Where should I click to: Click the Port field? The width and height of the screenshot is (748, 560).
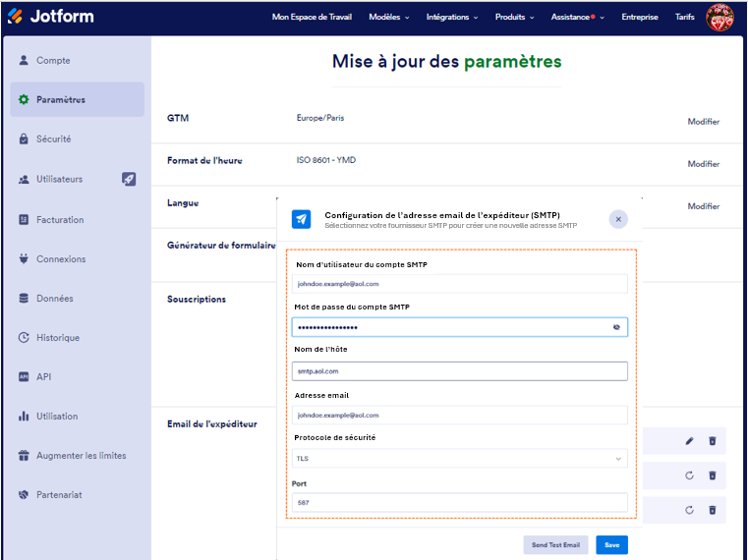[459, 502]
